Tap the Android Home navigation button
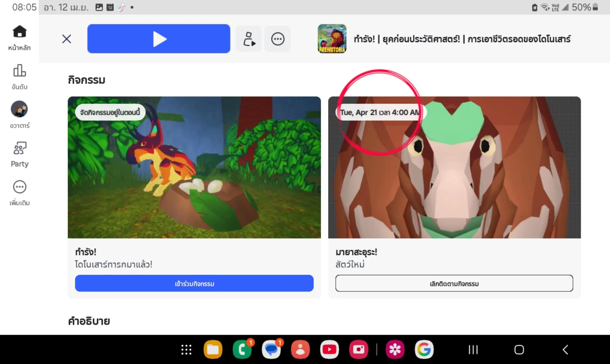Image resolution: width=610 pixels, height=364 pixels. coord(519,350)
